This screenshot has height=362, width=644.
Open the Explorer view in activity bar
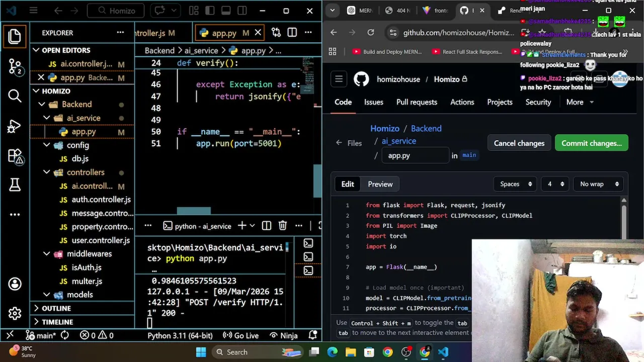click(15, 36)
